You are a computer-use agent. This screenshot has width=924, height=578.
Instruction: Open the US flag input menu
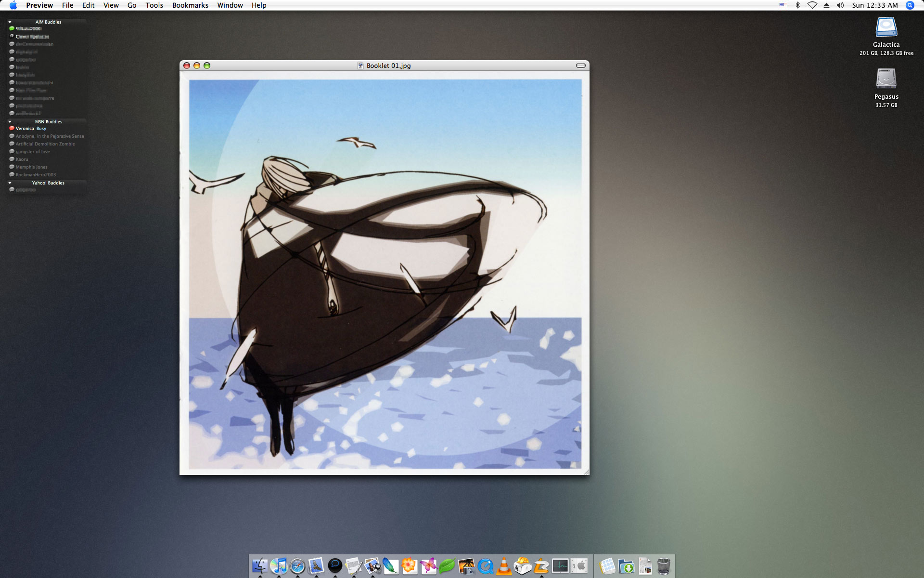click(x=783, y=5)
